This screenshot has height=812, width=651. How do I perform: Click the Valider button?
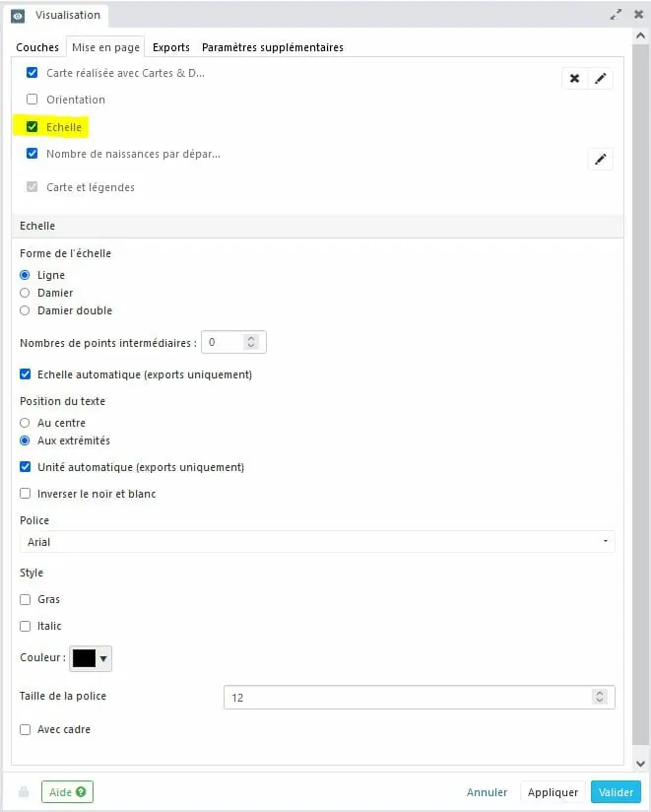615,792
